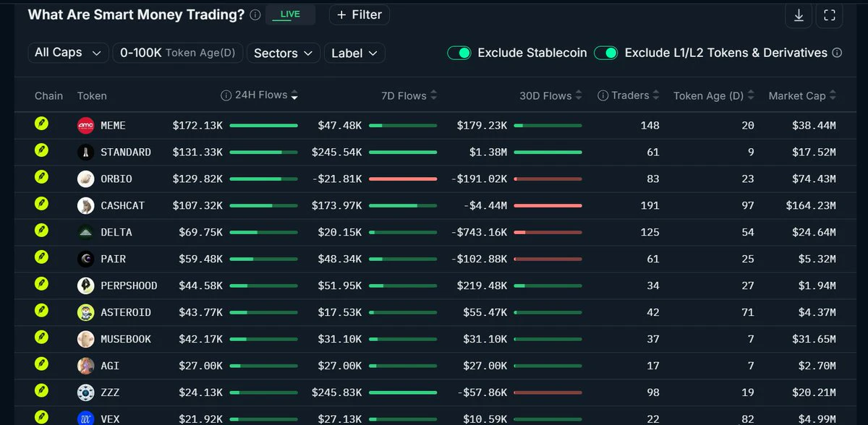Screen dimensions: 868x425
Task: Click the ORBIO token logo icon
Action: tap(85, 179)
